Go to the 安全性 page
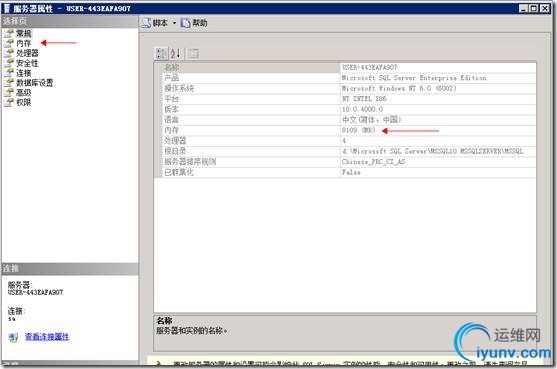 [27, 63]
